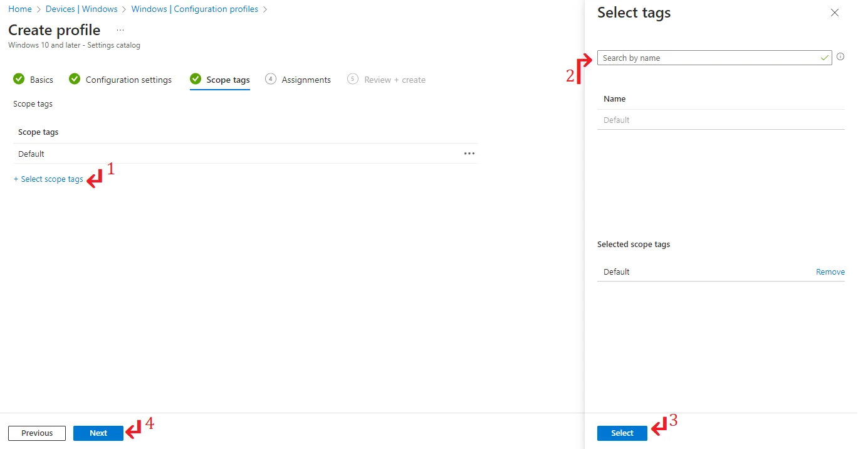Click the ellipsis next to Create profile
868x449 pixels.
[x=120, y=30]
